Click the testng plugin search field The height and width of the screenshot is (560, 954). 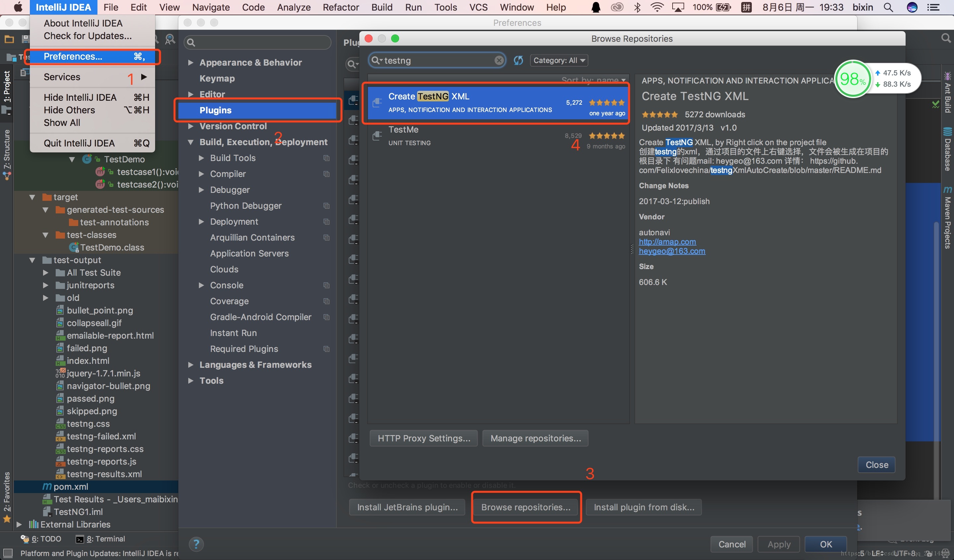pyautogui.click(x=437, y=60)
